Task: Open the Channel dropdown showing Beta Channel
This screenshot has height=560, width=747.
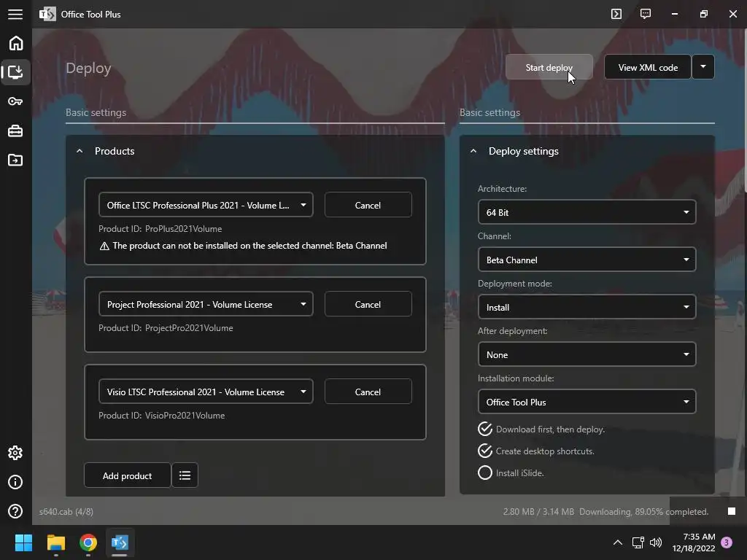Action: click(x=587, y=260)
